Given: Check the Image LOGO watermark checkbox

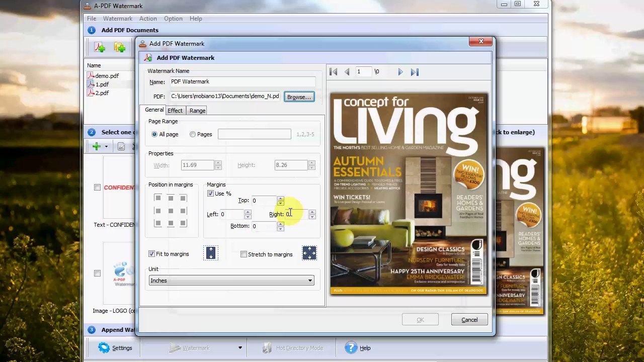Looking at the screenshot, I should pyautogui.click(x=97, y=274).
